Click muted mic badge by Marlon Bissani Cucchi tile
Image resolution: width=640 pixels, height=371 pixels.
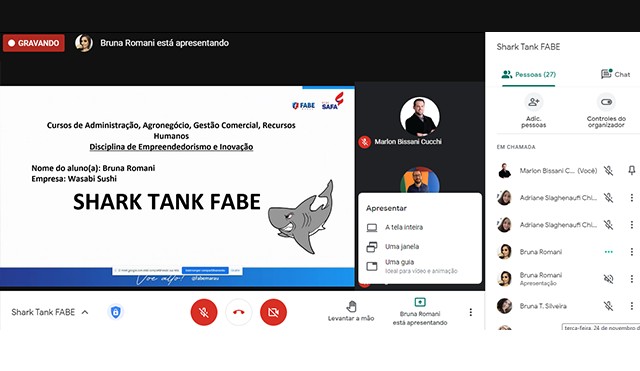364,142
